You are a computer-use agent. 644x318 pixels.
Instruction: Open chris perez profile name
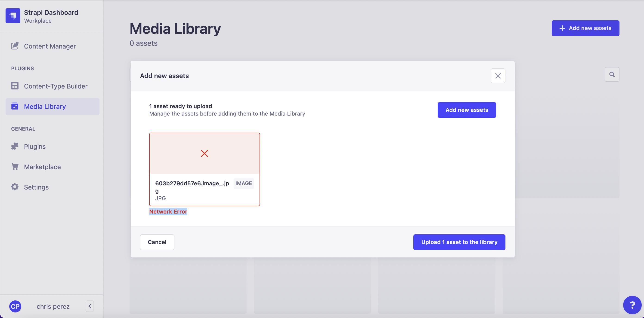coord(53,306)
